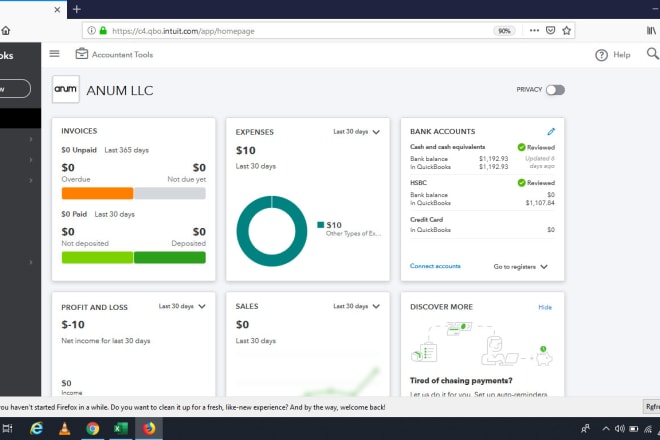Expand Expenses period dropdown Last 30 days

pyautogui.click(x=356, y=131)
